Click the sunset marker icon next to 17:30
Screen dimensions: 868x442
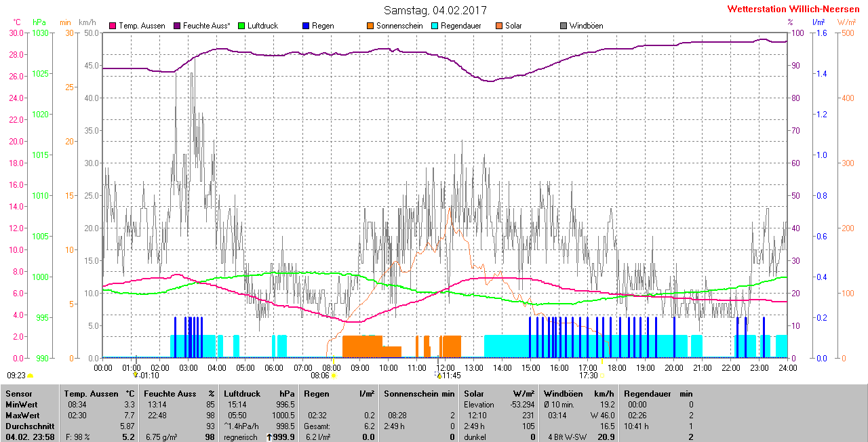[602, 376]
